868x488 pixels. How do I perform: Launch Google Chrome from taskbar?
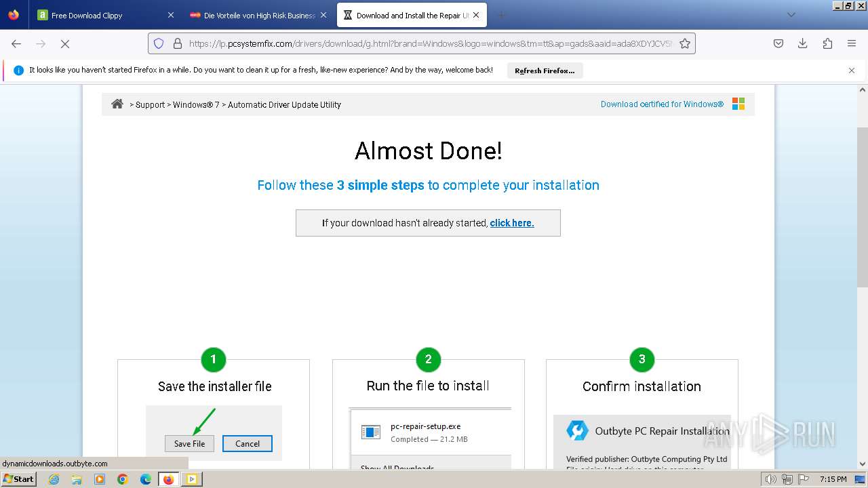point(123,479)
